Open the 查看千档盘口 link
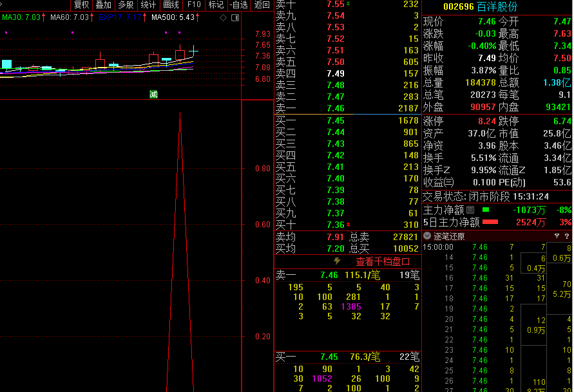The image size is (574, 392). (383, 262)
